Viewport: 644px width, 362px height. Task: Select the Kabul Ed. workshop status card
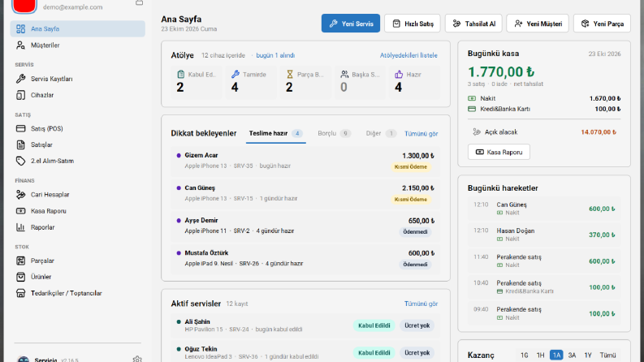pos(197,82)
